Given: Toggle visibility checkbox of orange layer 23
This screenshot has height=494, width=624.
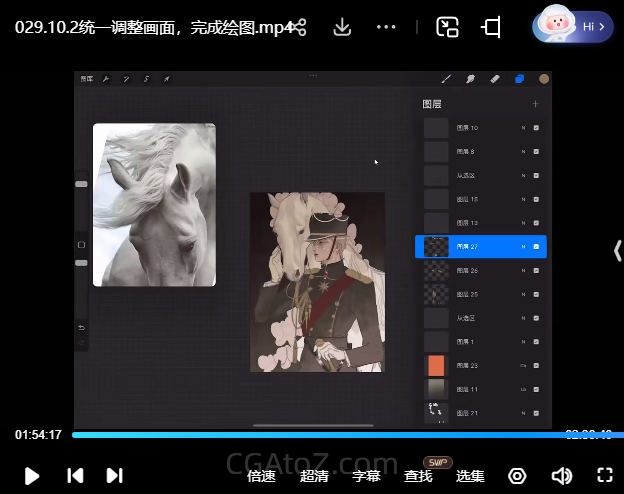Looking at the screenshot, I should click(536, 365).
